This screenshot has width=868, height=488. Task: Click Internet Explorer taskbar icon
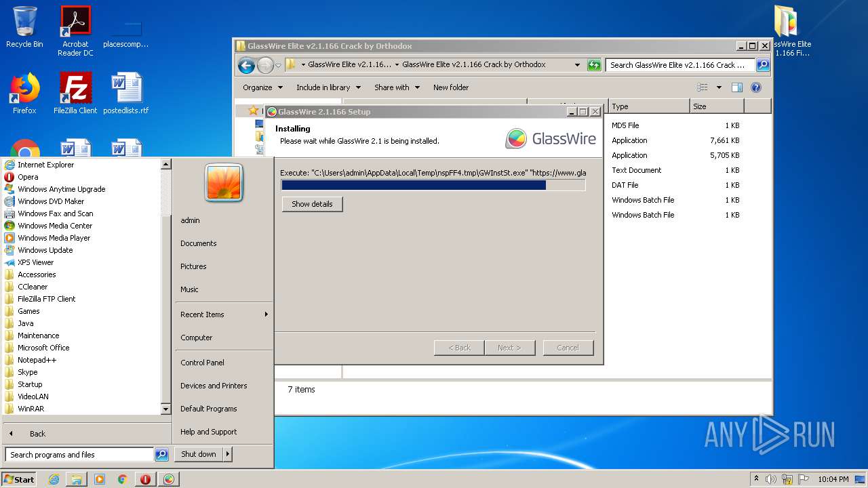pyautogui.click(x=54, y=479)
